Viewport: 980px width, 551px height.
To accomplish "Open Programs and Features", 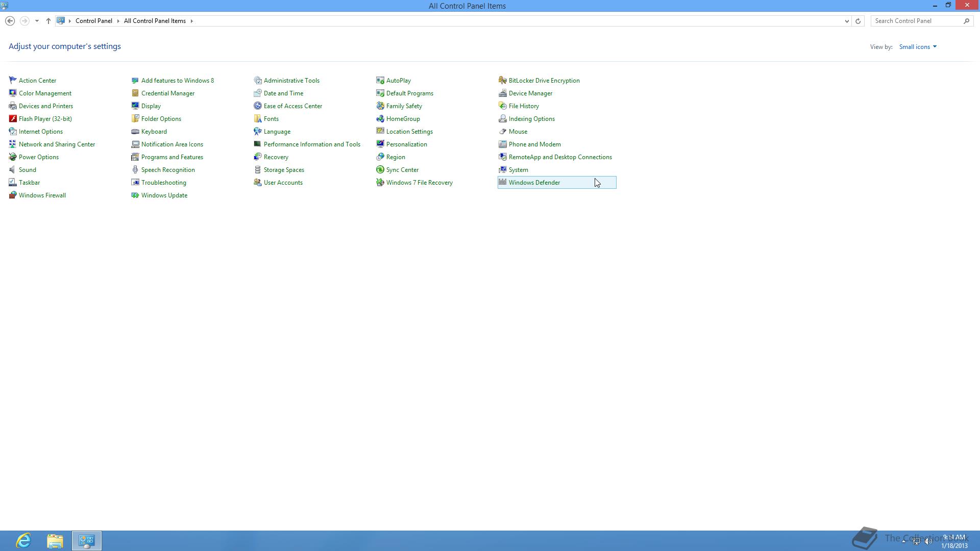I will click(172, 157).
